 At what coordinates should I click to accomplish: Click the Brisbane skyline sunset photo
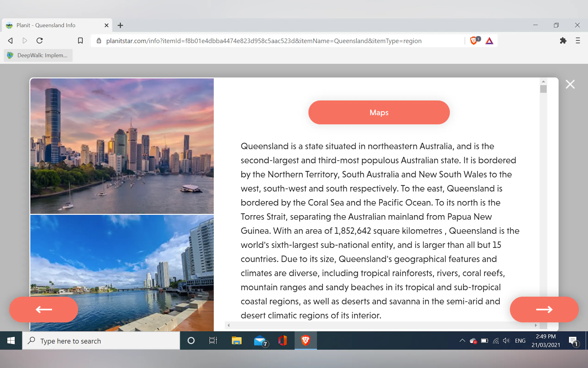point(122,146)
